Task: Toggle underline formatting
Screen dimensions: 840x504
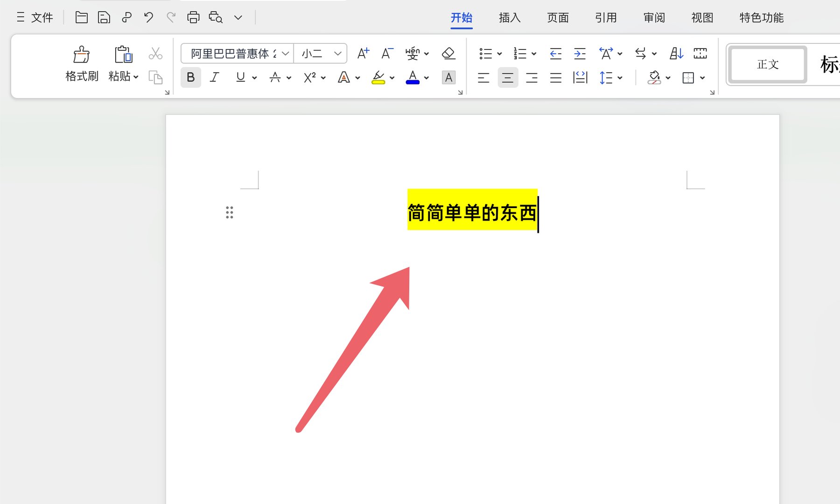Action: 239,77
